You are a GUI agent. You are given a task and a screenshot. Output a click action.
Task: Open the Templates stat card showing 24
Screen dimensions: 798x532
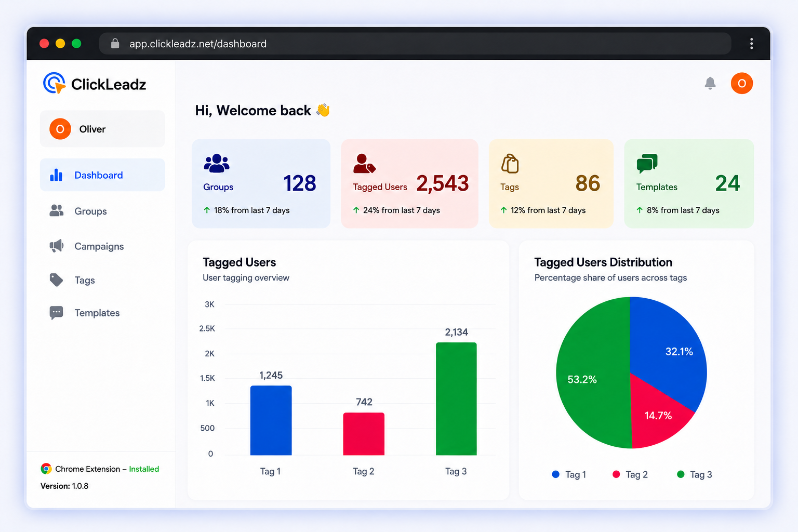[689, 183]
